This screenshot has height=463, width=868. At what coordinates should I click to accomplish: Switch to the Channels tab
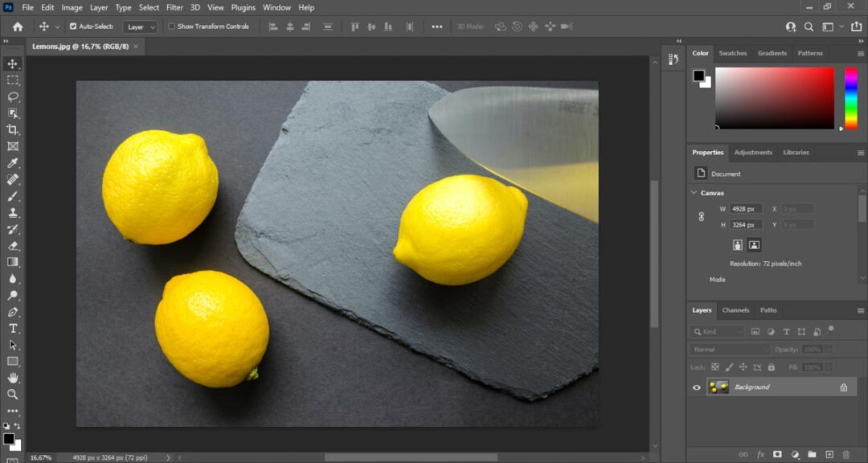pyautogui.click(x=735, y=310)
